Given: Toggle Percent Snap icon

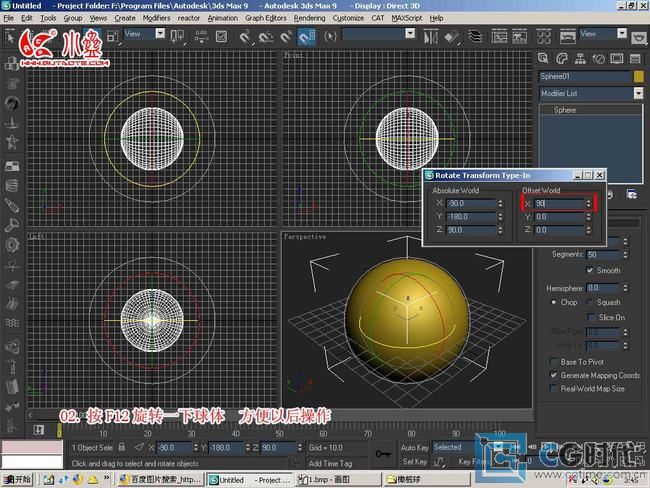Looking at the screenshot, I should click(x=286, y=37).
